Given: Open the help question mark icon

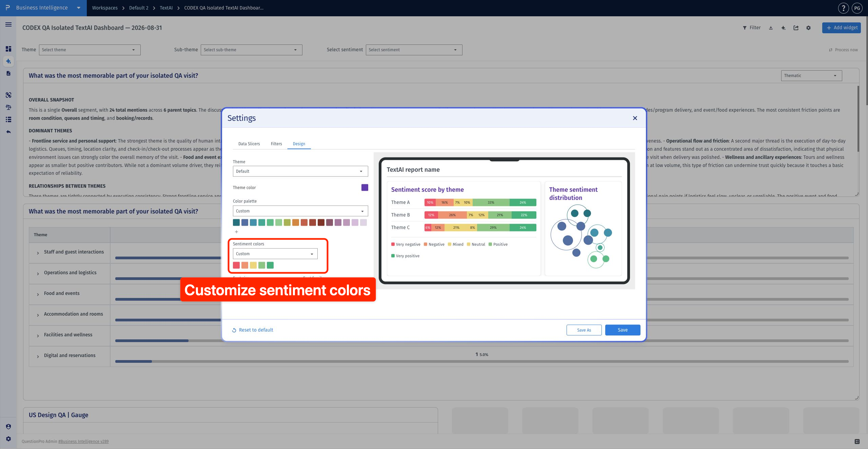Looking at the screenshot, I should coord(843,8).
